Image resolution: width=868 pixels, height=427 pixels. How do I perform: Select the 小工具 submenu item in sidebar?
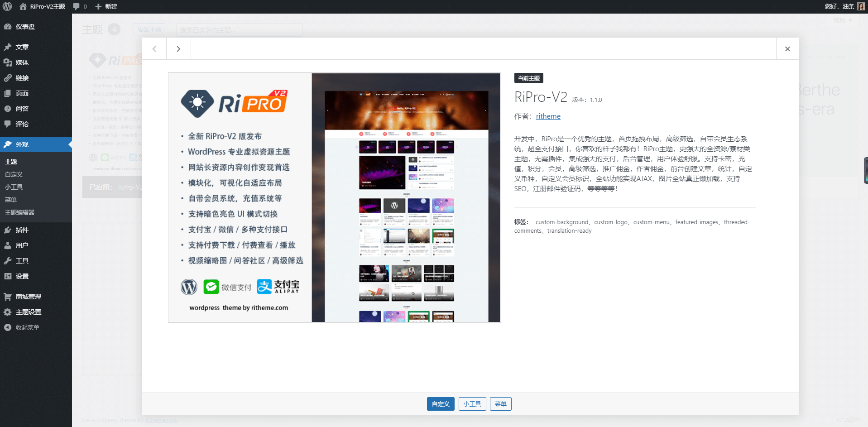[x=14, y=187]
